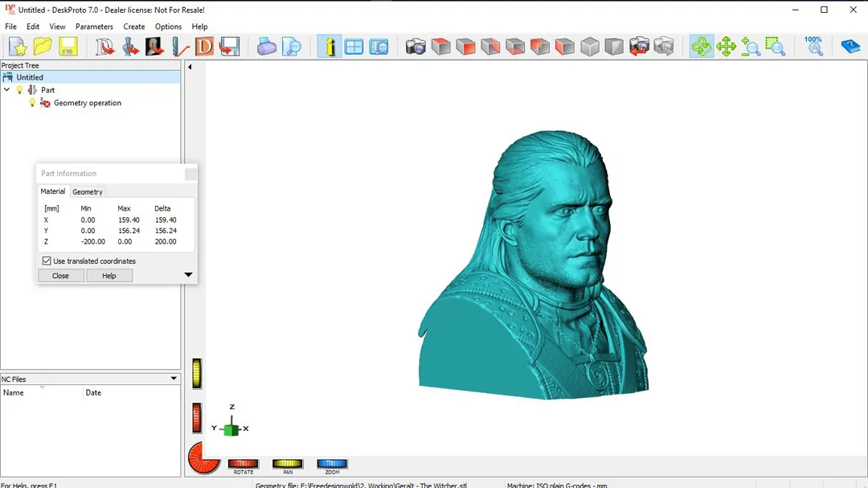Click the red ROTATE horizontal thumbwheel
This screenshot has height=488, width=868.
(x=243, y=464)
